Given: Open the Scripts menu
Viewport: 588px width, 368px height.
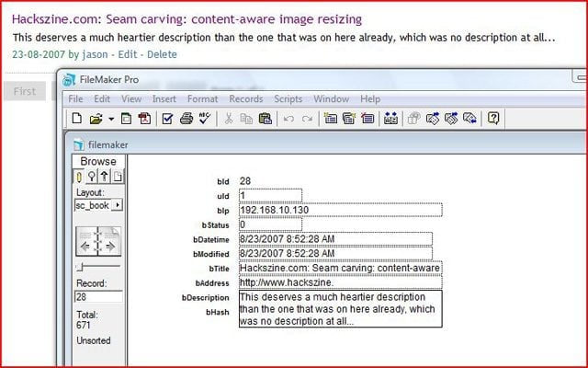Looking at the screenshot, I should [x=288, y=99].
